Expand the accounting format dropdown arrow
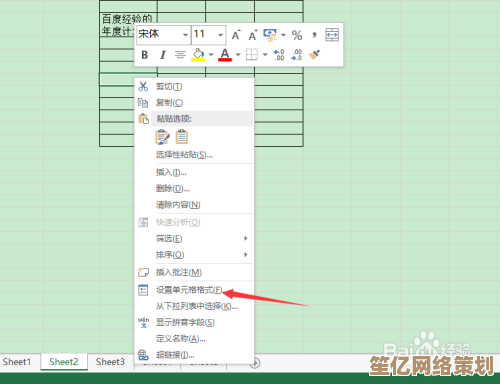Image resolution: width=500 pixels, height=384 pixels. click(x=283, y=35)
